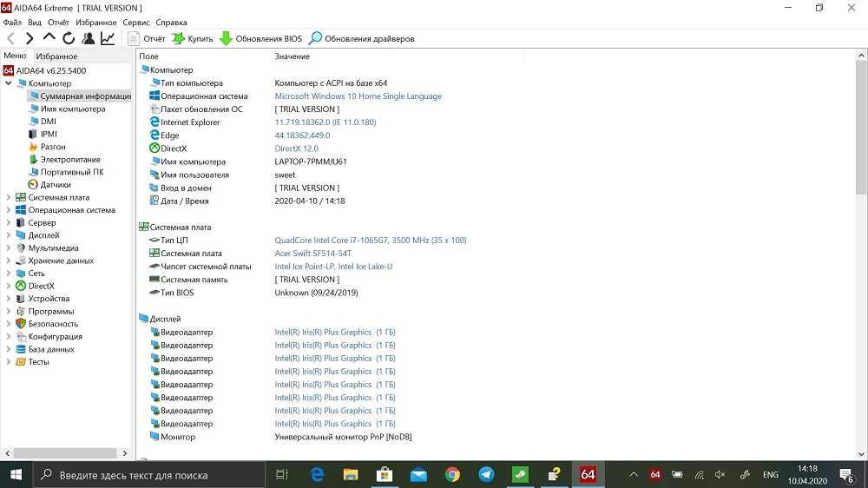Click the Forward navigation arrow
This screenshot has height=488, width=868.
[x=30, y=38]
